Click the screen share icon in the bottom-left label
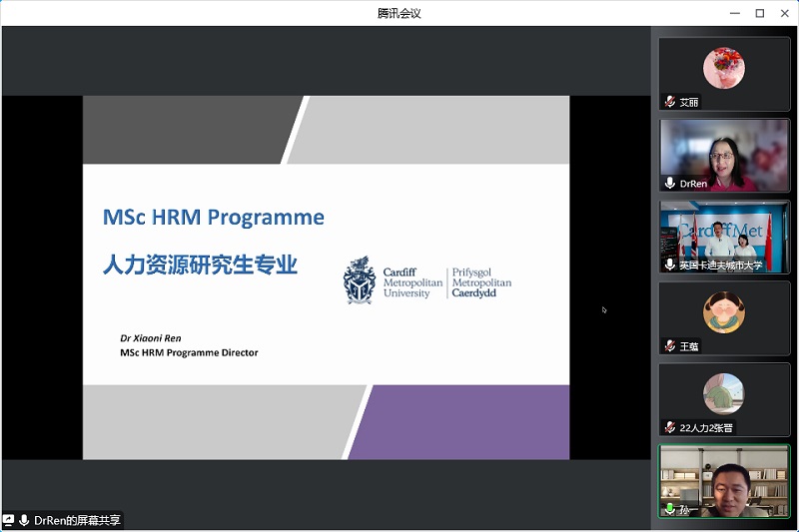Viewport: 799px width, 532px height. tap(9, 520)
